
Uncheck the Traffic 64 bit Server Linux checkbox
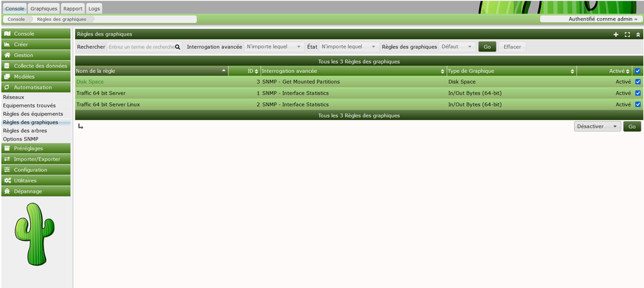pos(638,104)
